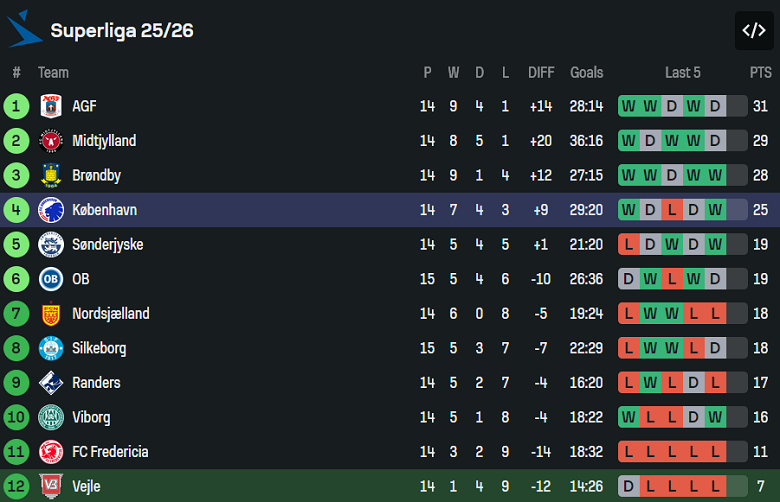Click the OB club crest
This screenshot has width=780, height=502.
coord(51,279)
